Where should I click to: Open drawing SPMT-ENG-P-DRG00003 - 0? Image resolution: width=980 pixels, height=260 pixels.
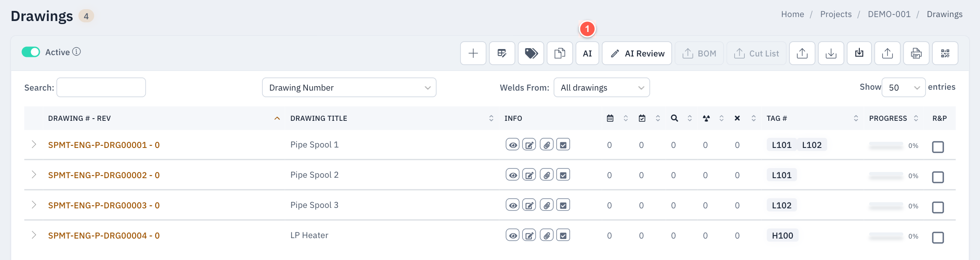104,205
